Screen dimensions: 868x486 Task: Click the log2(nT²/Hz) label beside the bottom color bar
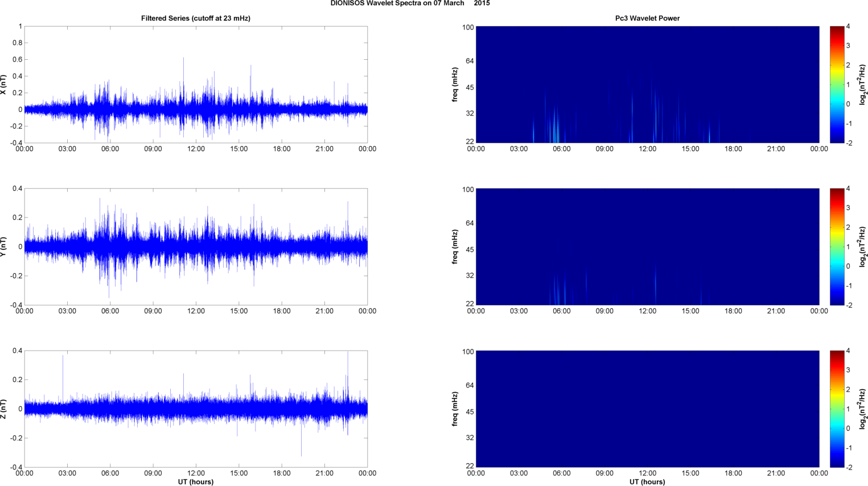[x=863, y=409]
